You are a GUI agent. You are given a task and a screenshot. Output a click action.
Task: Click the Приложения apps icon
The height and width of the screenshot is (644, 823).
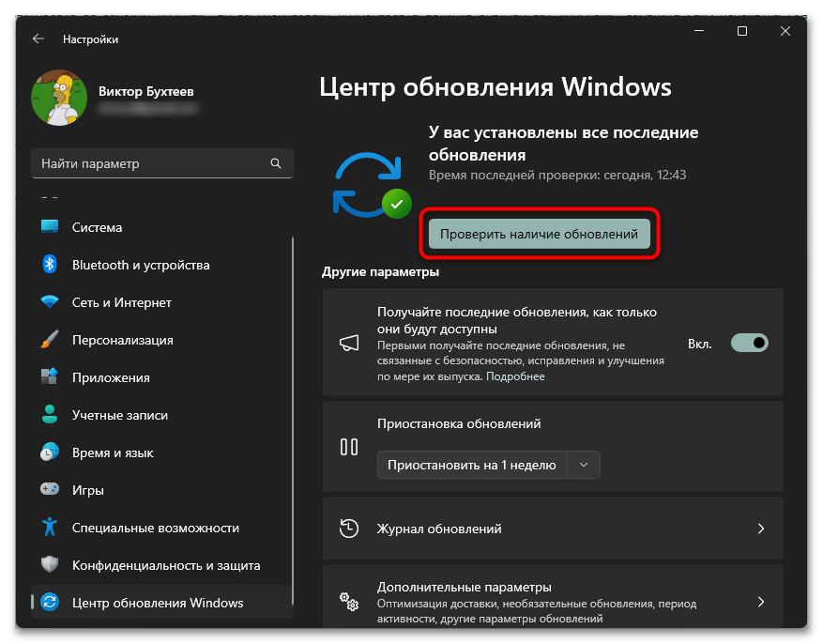(50, 376)
